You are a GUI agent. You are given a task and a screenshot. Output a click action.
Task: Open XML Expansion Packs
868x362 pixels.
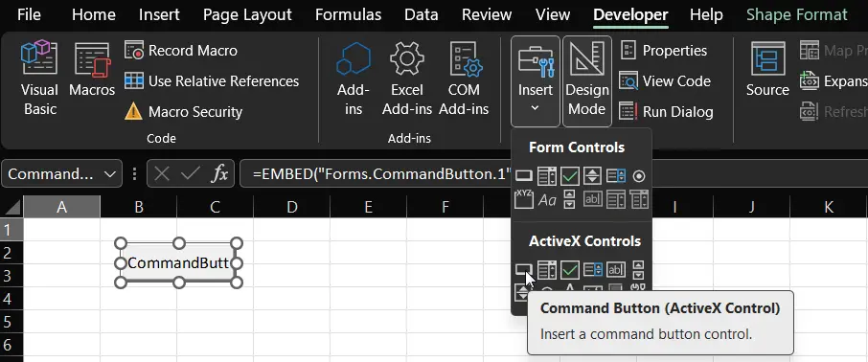coord(834,80)
